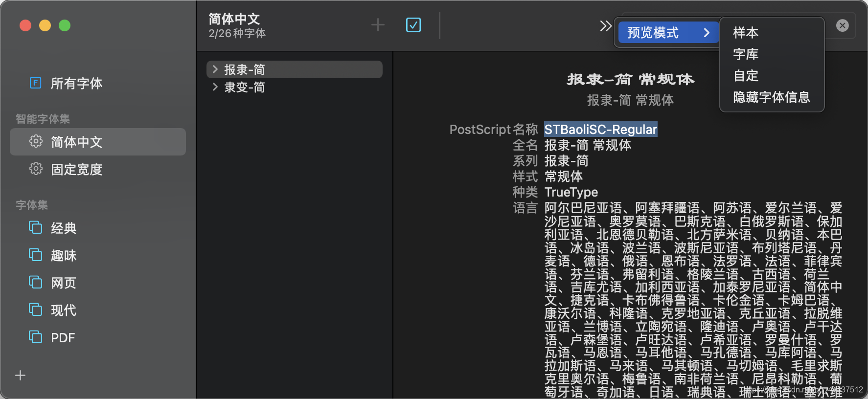This screenshot has width=868, height=399.
Task: Select the 固定宽度 smart collection
Action: click(x=98, y=169)
